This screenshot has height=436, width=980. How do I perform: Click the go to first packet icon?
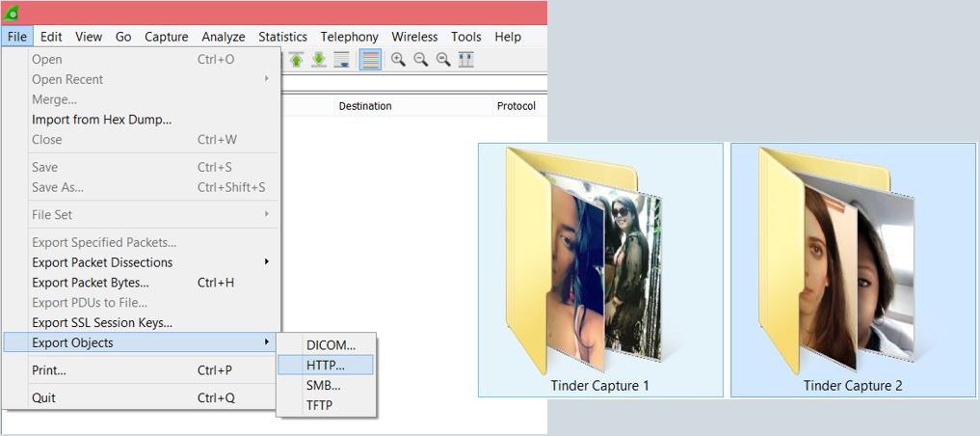296,60
